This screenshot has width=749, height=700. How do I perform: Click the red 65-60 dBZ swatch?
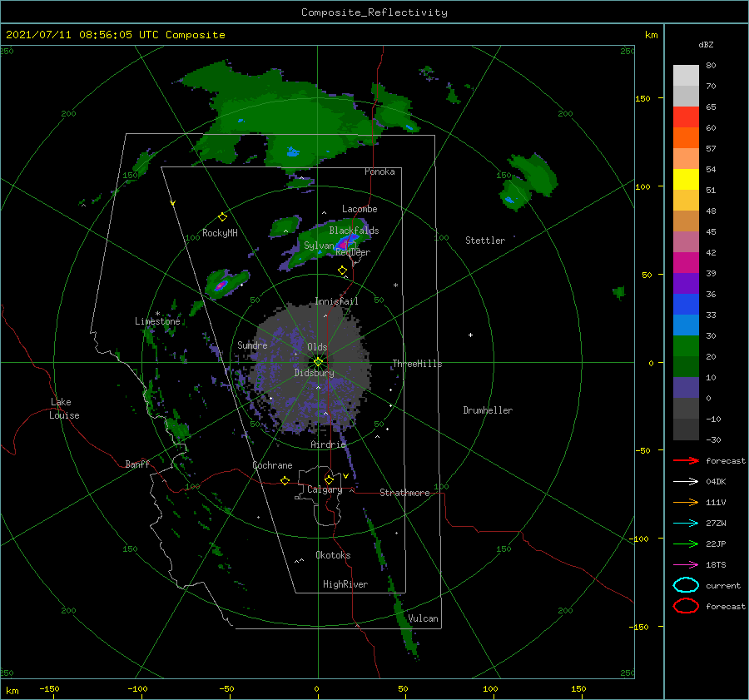686,117
